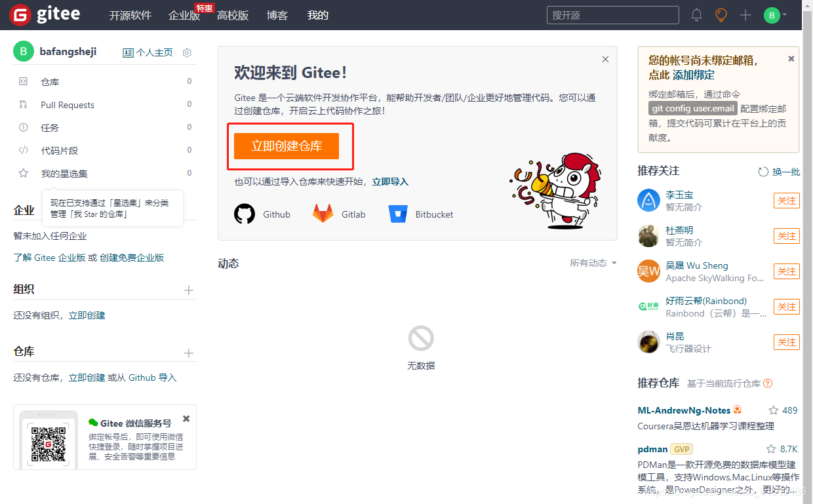Select the Github import icon
The height and width of the screenshot is (504, 813).
click(245, 214)
